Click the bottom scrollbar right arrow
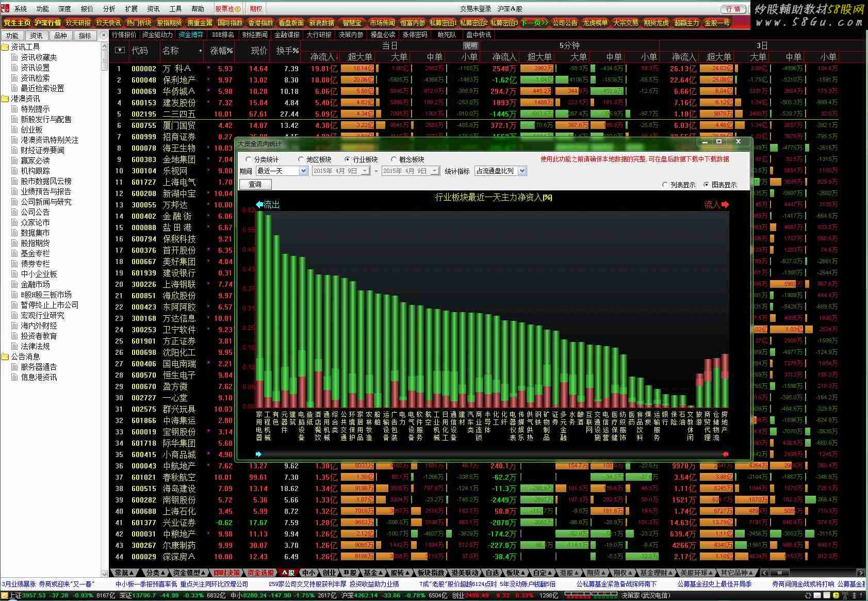 tap(860, 573)
